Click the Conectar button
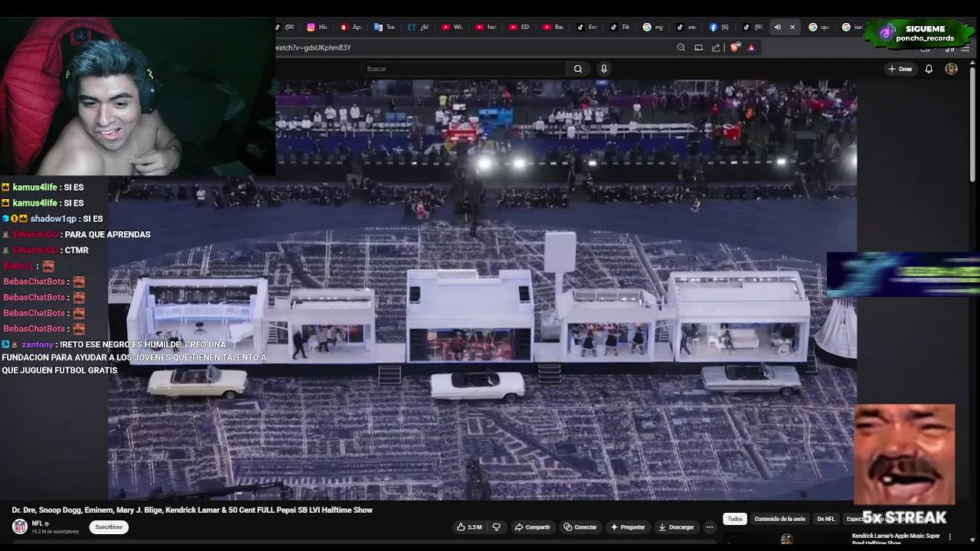The image size is (980, 551). click(x=580, y=527)
